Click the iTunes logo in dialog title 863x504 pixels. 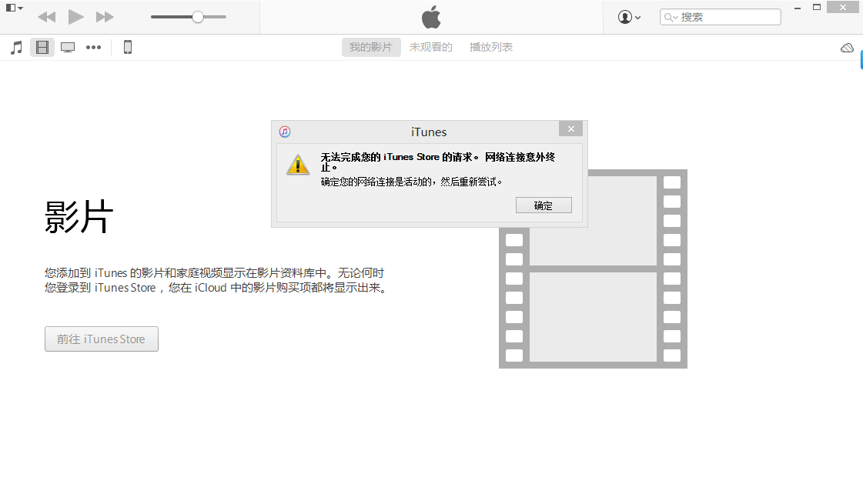[285, 132]
